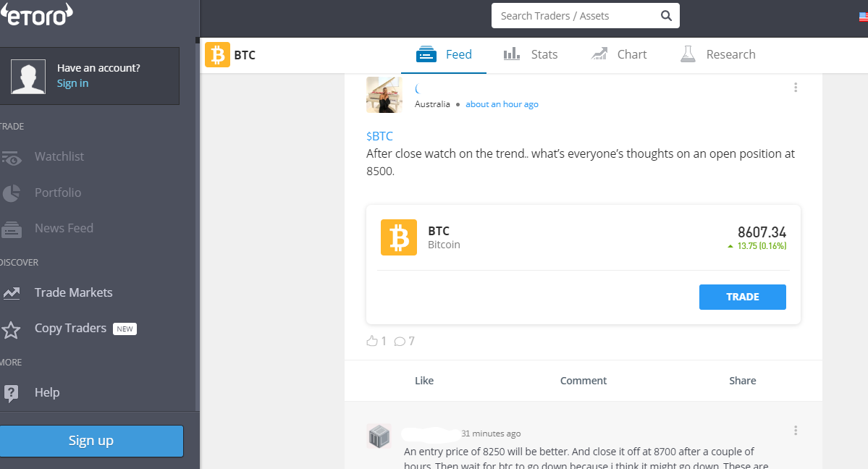
Task: Switch to the Chart tab
Action: (619, 54)
